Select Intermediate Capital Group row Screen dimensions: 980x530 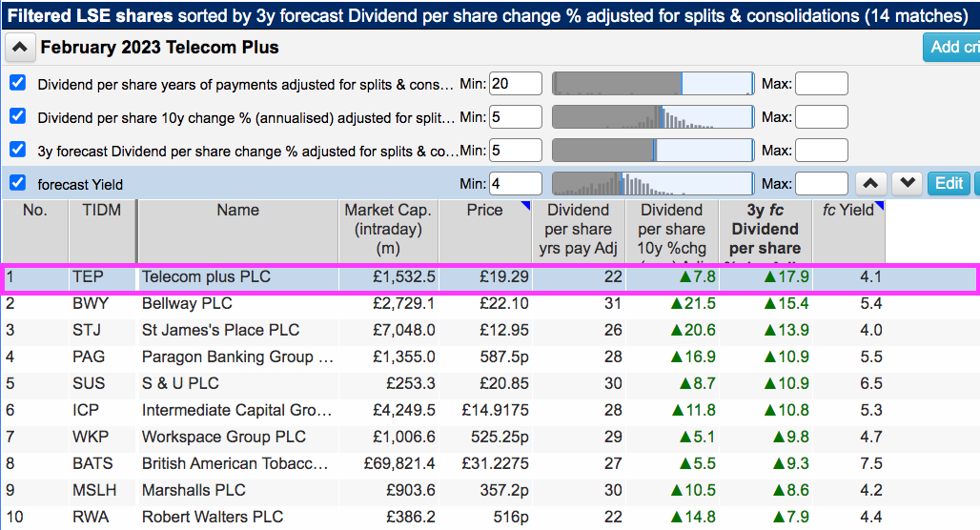(236, 411)
